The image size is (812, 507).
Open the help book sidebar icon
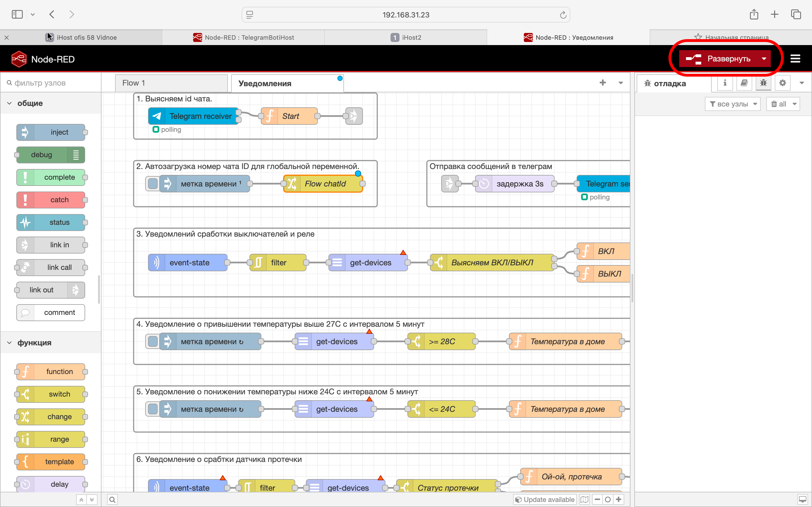click(x=744, y=83)
